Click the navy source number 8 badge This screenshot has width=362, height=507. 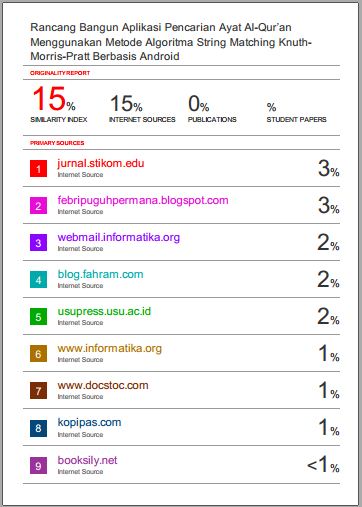tap(38, 428)
